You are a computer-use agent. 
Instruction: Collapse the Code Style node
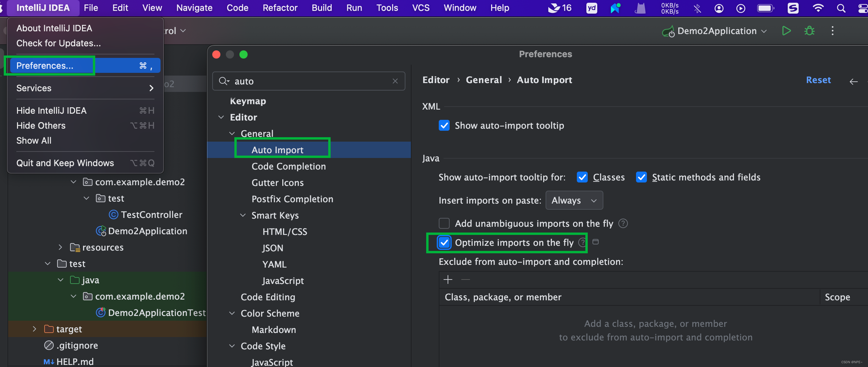coord(232,346)
